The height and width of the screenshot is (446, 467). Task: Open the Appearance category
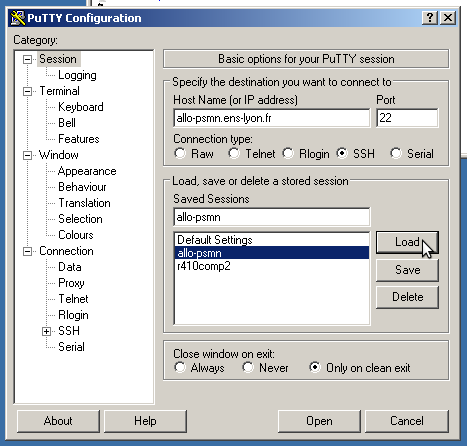87,171
